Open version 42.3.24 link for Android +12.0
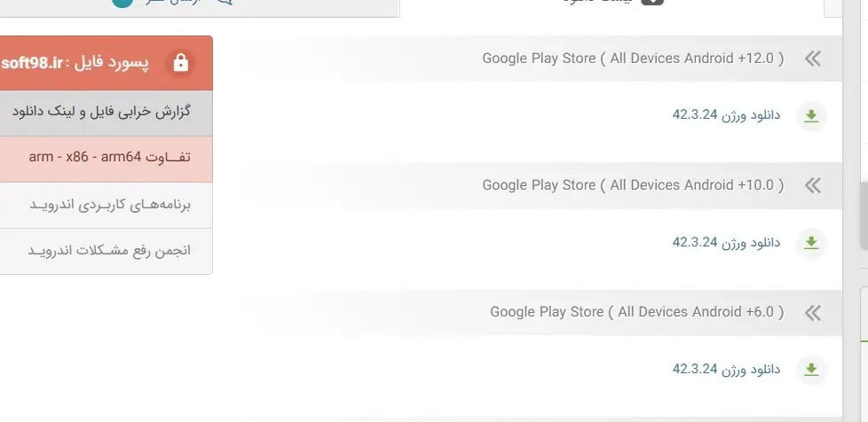 click(726, 115)
